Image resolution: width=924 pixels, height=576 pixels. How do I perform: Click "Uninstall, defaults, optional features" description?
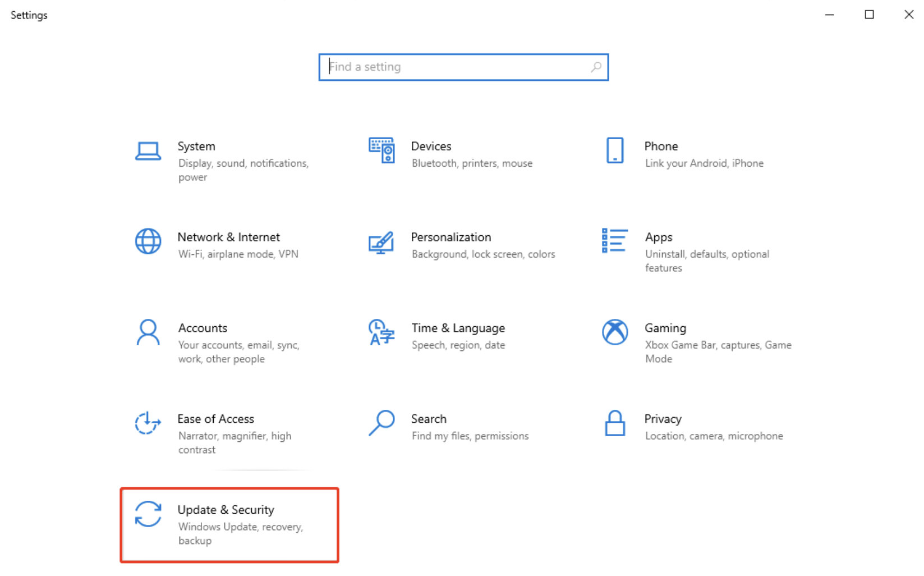[x=707, y=261]
